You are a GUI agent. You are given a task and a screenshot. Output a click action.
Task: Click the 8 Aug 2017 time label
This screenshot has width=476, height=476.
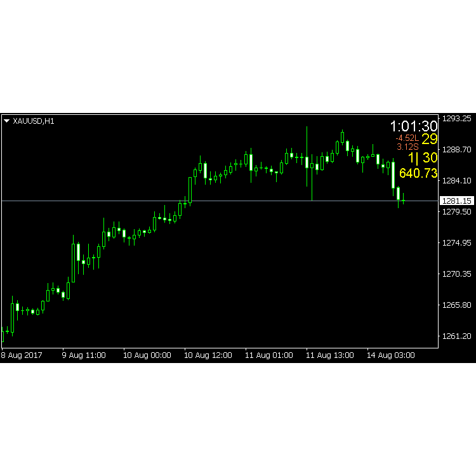22,355
